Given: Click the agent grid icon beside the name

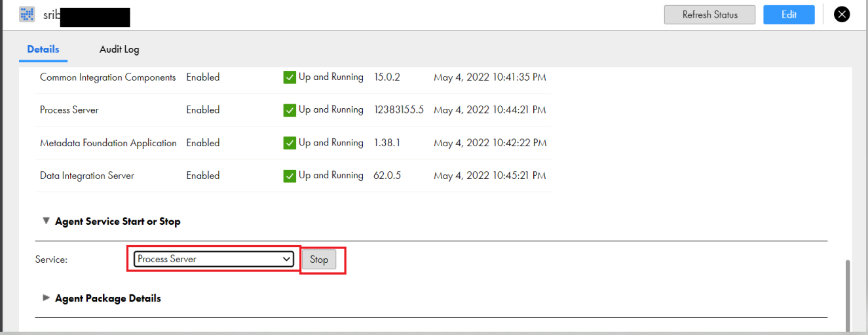Looking at the screenshot, I should pos(27,14).
